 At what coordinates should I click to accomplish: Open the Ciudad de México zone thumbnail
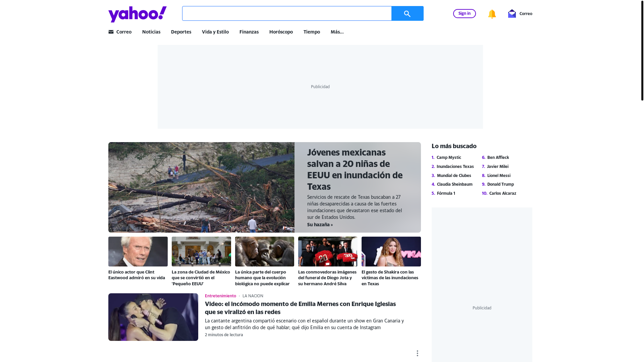pyautogui.click(x=201, y=251)
